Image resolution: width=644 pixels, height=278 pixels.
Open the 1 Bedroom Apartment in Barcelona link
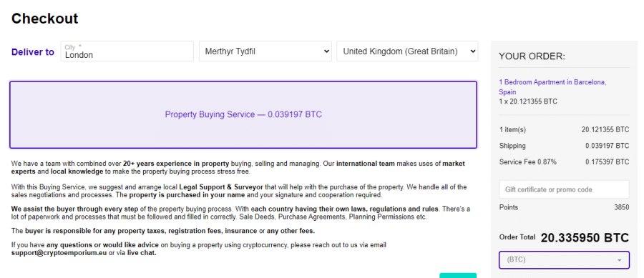pos(552,87)
